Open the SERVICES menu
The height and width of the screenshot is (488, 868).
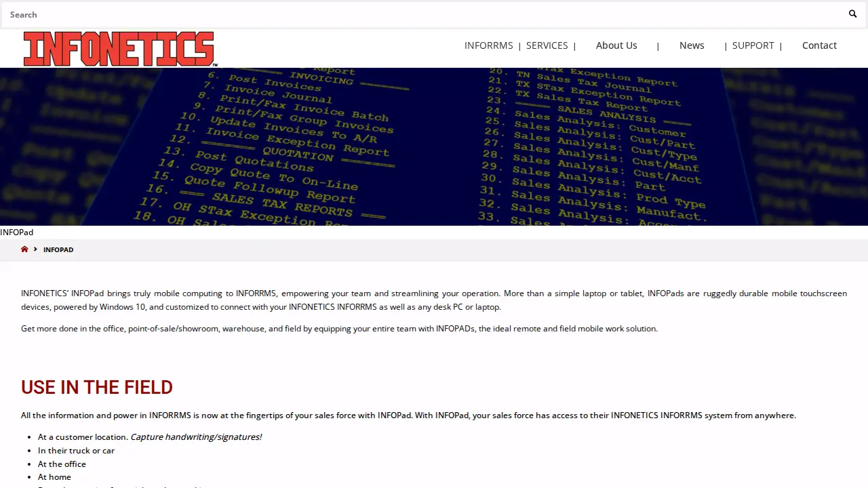pyautogui.click(x=547, y=45)
